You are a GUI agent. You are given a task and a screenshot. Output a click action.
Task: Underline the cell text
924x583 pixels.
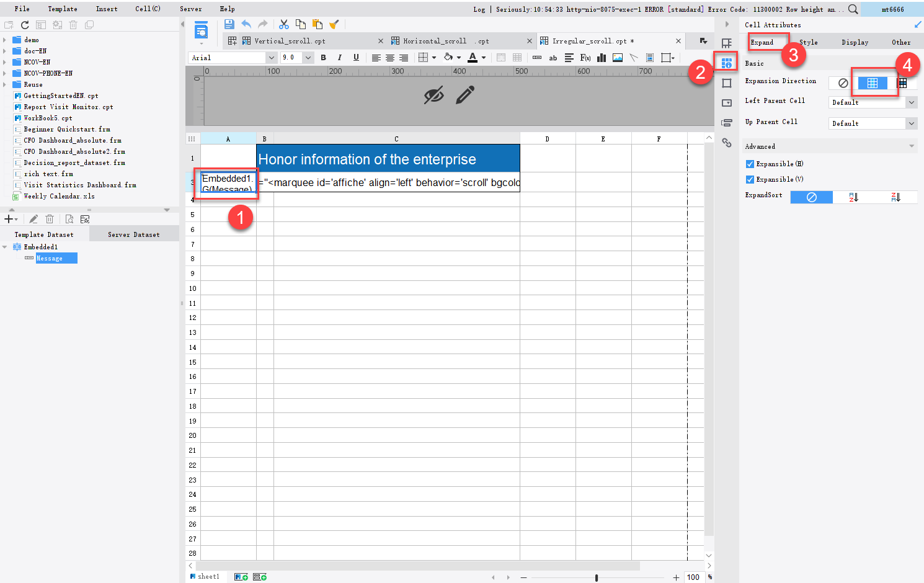pos(356,58)
